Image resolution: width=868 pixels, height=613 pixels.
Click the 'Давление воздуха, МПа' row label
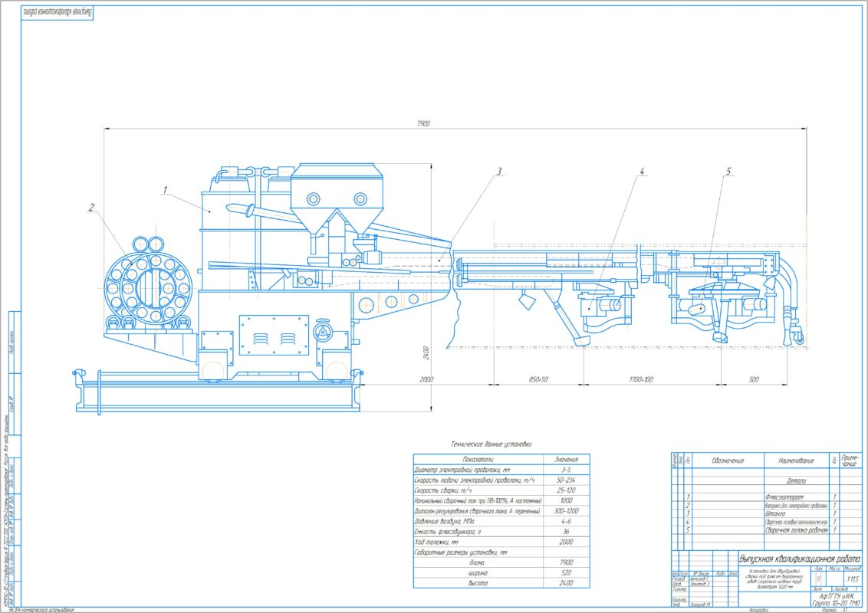click(446, 522)
